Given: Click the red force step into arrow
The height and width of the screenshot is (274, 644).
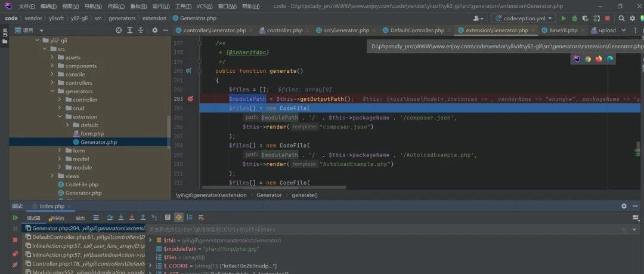Looking at the screenshot, I should (x=132, y=217).
